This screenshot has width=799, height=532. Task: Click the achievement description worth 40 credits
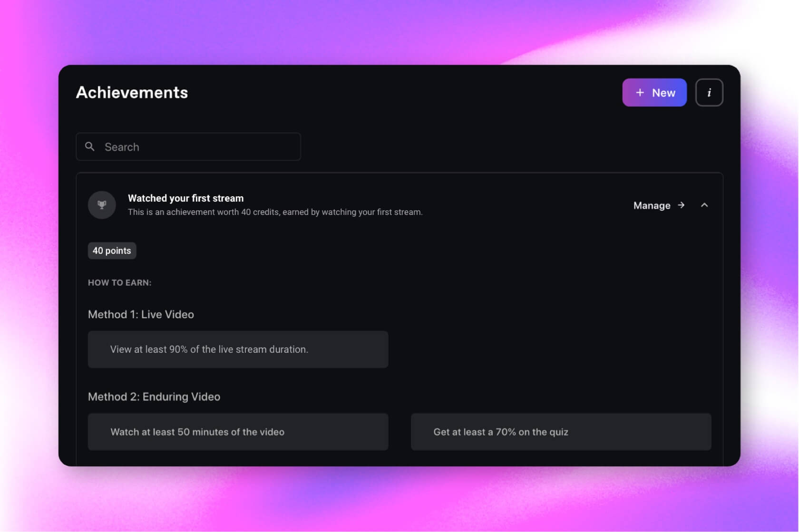pyautogui.click(x=275, y=212)
